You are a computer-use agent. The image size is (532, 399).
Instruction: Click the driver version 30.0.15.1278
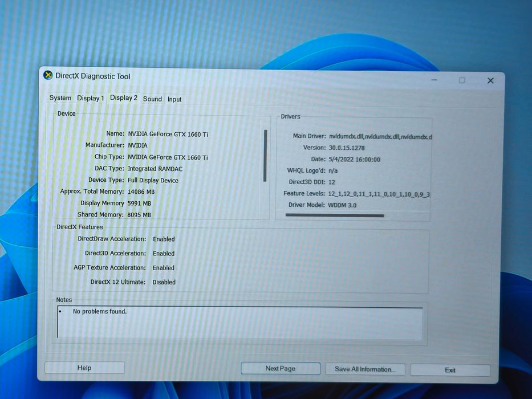point(347,148)
